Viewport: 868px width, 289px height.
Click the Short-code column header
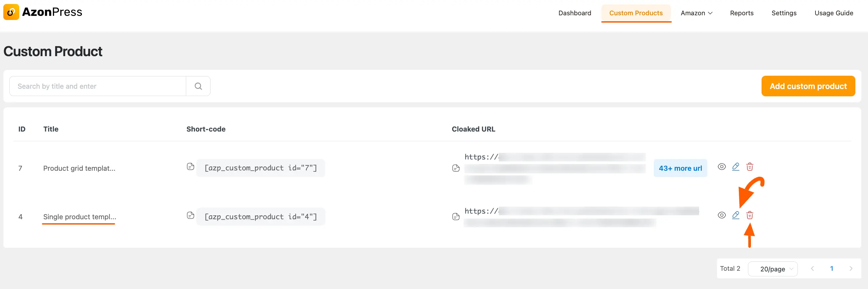[206, 129]
